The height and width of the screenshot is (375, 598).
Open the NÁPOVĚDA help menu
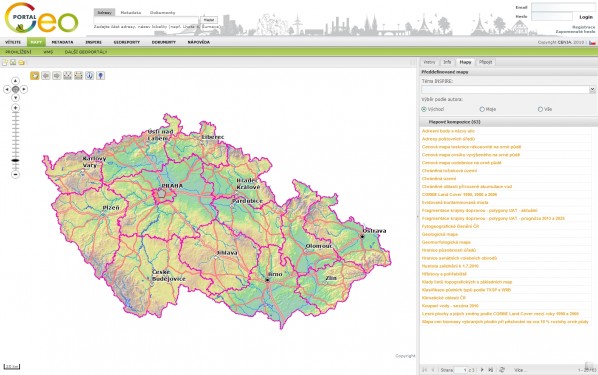point(199,42)
